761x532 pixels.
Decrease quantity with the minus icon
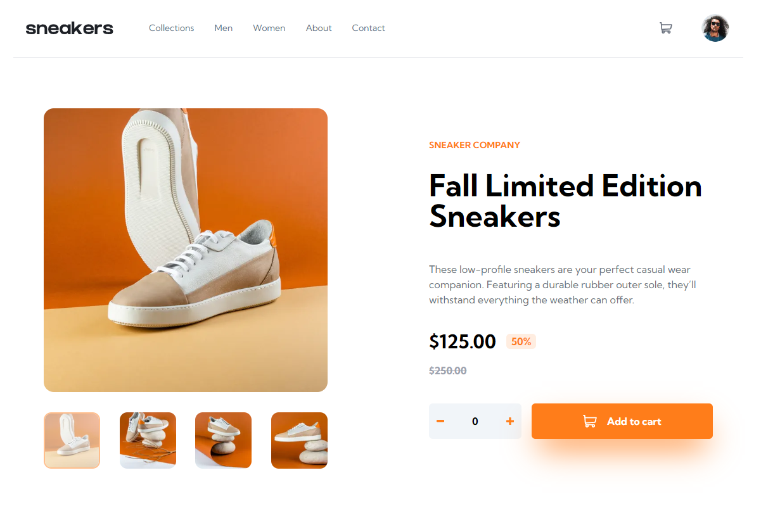(x=440, y=421)
